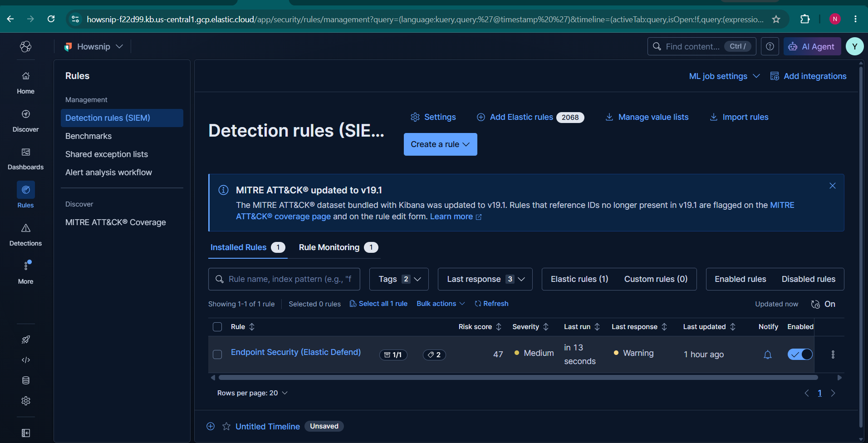
Task: Sort table by Severity column
Action: click(530, 327)
